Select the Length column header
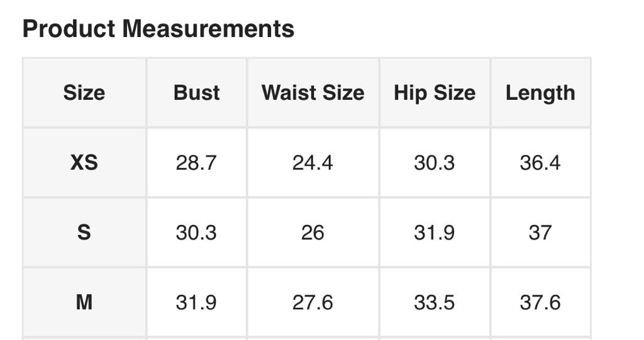 pyautogui.click(x=540, y=93)
